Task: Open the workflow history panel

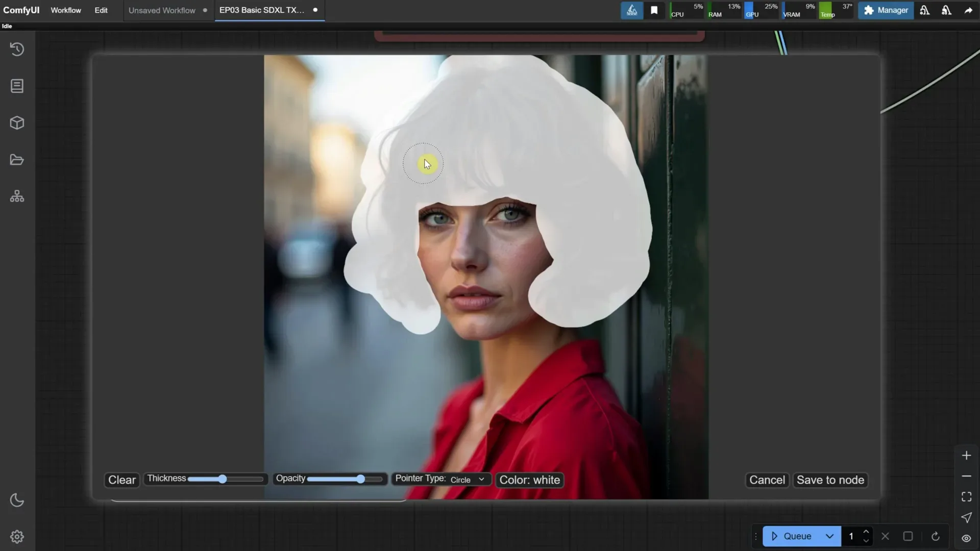Action: pos(17,48)
